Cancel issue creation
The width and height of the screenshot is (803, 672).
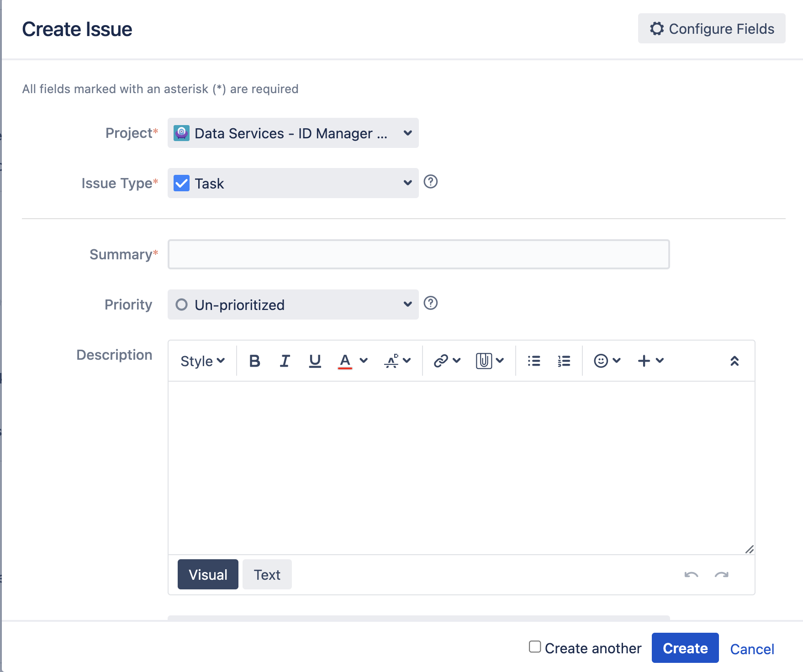pyautogui.click(x=752, y=649)
